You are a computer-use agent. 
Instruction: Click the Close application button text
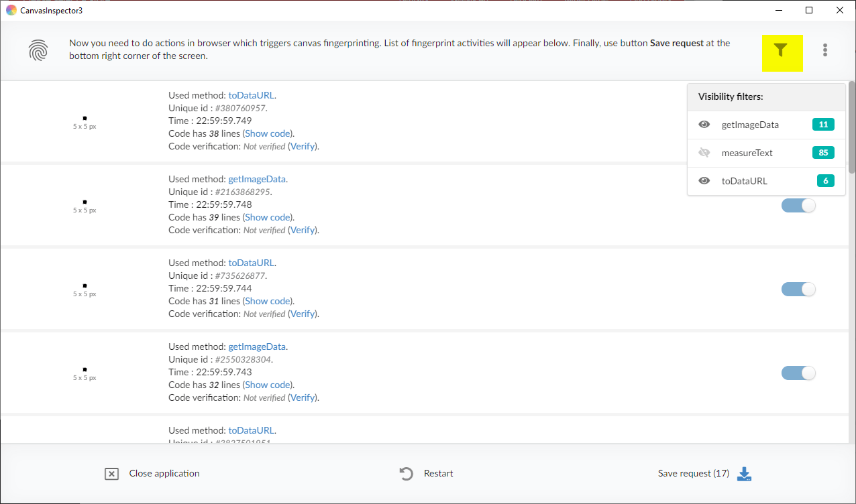pos(164,473)
